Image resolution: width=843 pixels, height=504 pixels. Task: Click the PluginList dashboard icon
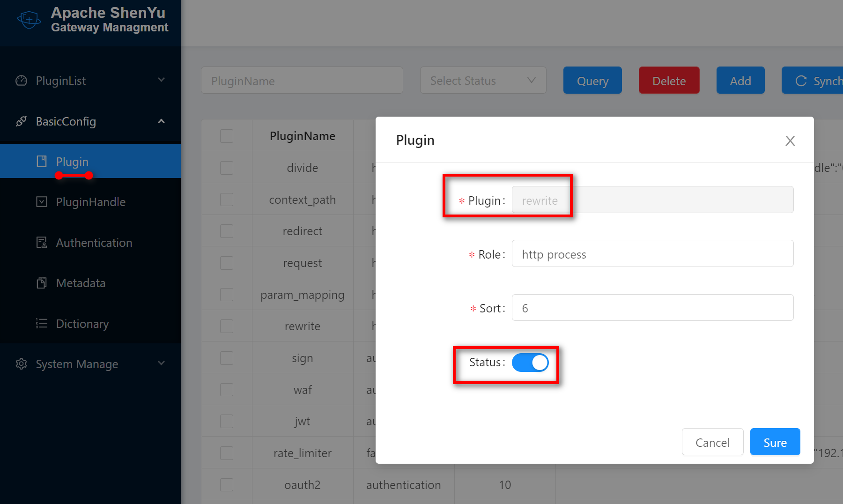point(21,81)
